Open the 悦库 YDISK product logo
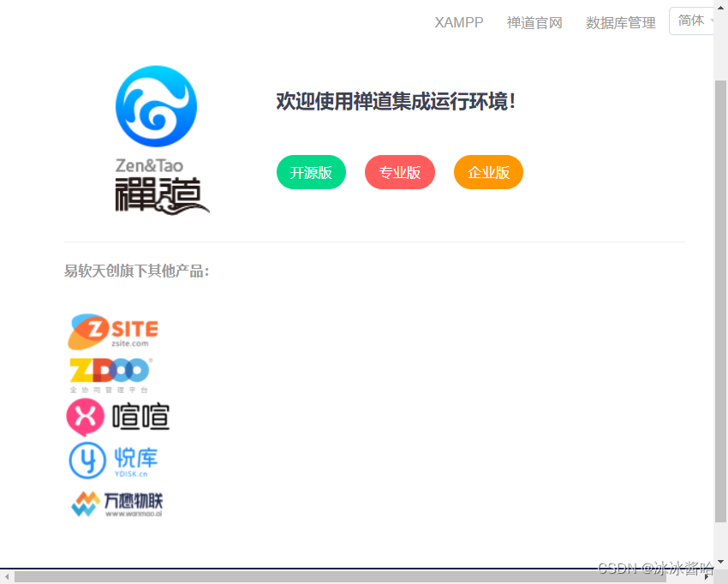 (113, 460)
